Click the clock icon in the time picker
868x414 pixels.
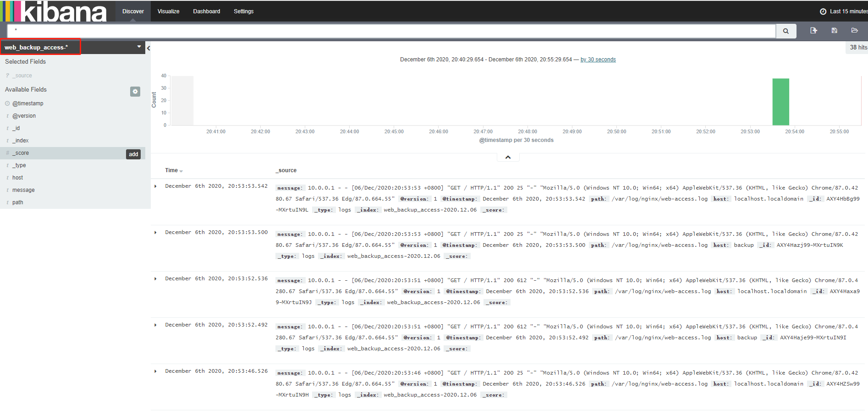(x=823, y=11)
